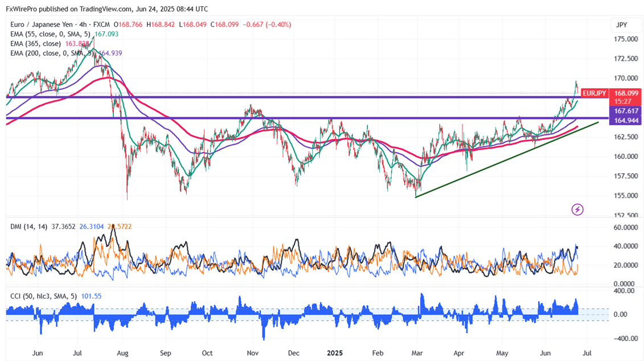
Task: Click the 155.000 price axis label
Action: pyautogui.click(x=626, y=195)
